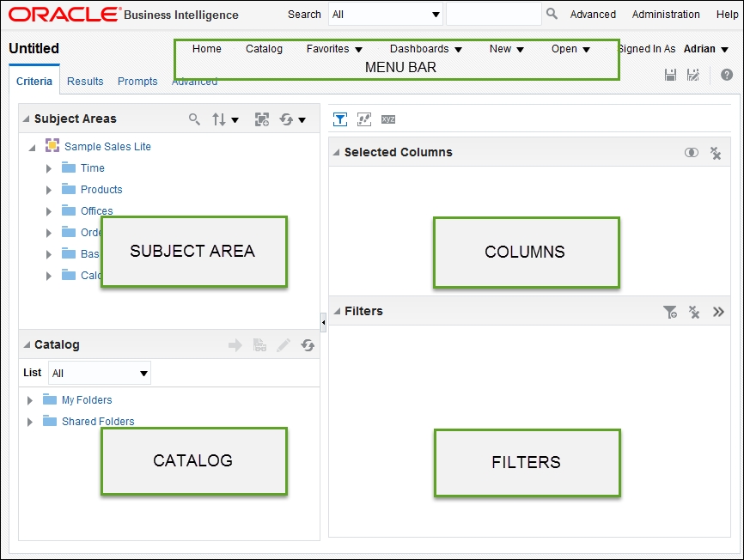Click inside the header search text field
The image size is (744, 560).
click(493, 15)
